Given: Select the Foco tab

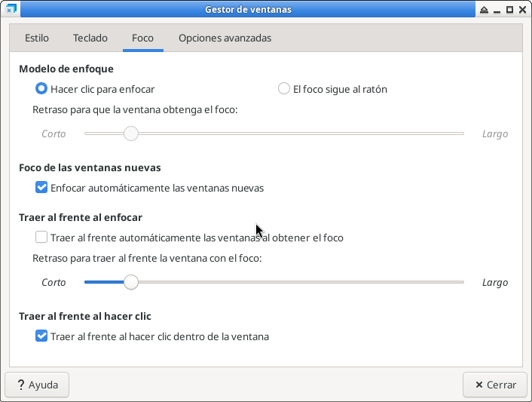Looking at the screenshot, I should tap(142, 38).
